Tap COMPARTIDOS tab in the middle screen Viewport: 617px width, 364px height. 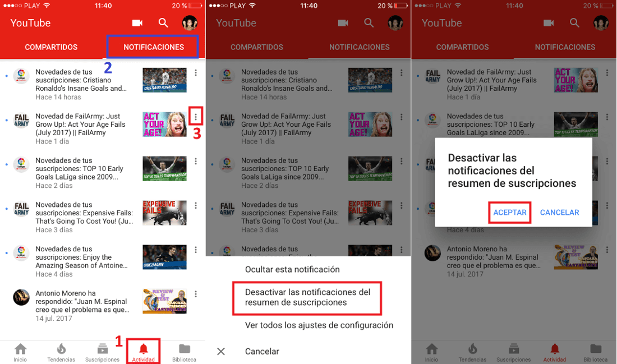256,47
